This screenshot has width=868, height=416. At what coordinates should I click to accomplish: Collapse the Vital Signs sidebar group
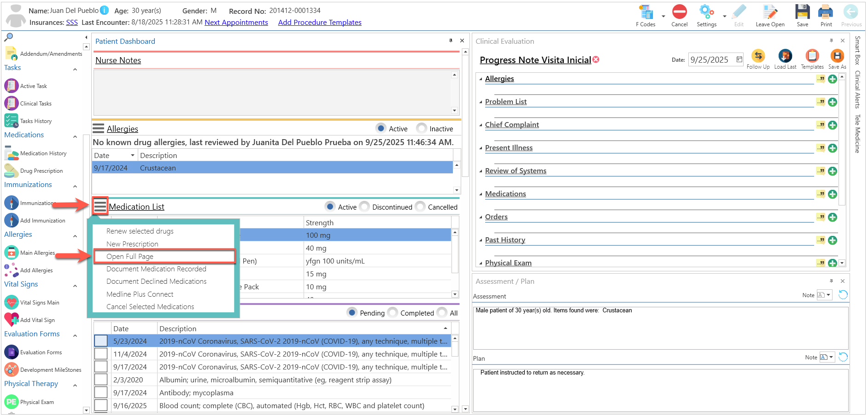point(75,286)
